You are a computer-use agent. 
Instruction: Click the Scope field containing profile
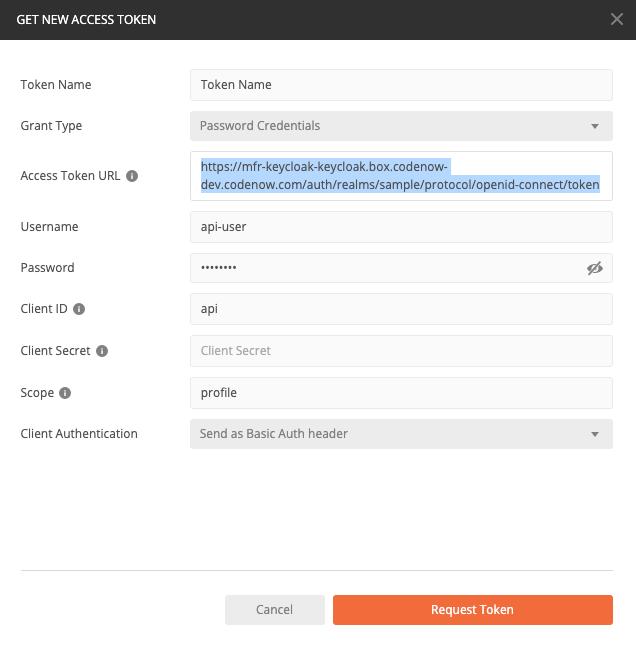point(401,393)
